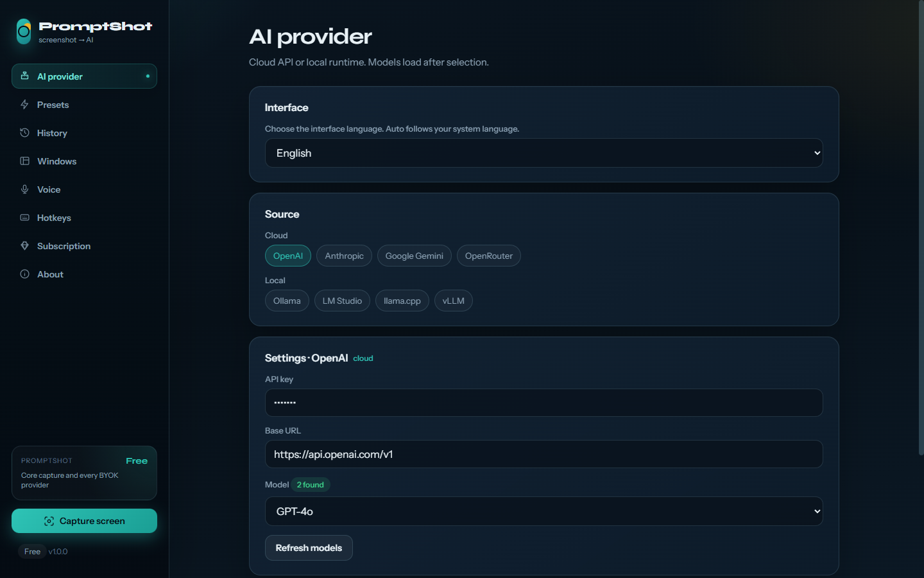The width and height of the screenshot is (924, 578).
Task: Open the Subscription page
Action: [x=84, y=245]
